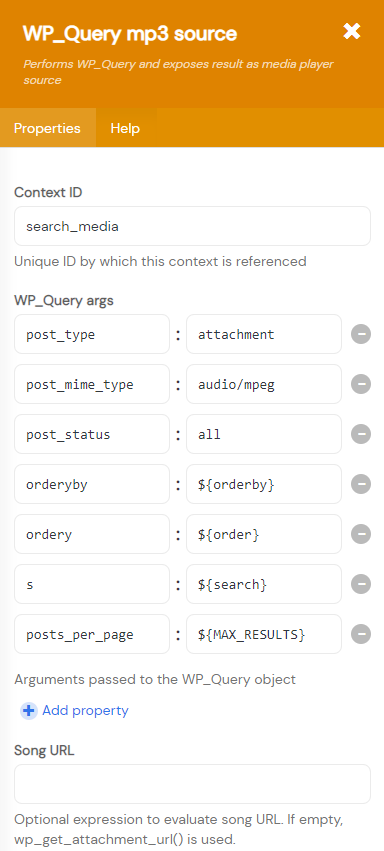This screenshot has width=384, height=851.
Task: Remove the post_status argument row
Action: pyautogui.click(x=361, y=434)
